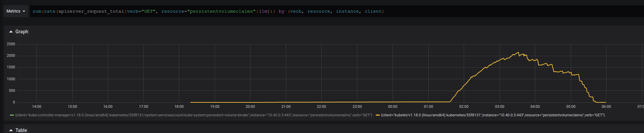Image resolution: width=644 pixels, height=133 pixels.
Task: Click the 05:00 time axis label
Action: 571,106
